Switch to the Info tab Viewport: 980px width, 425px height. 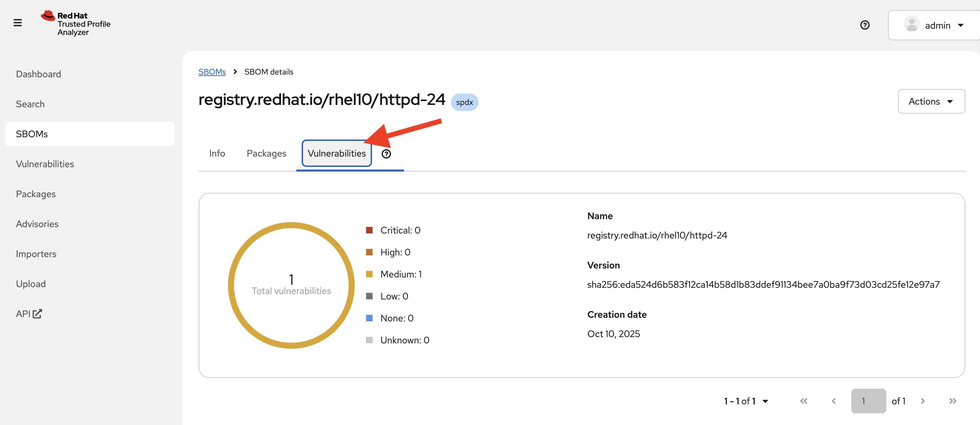217,153
